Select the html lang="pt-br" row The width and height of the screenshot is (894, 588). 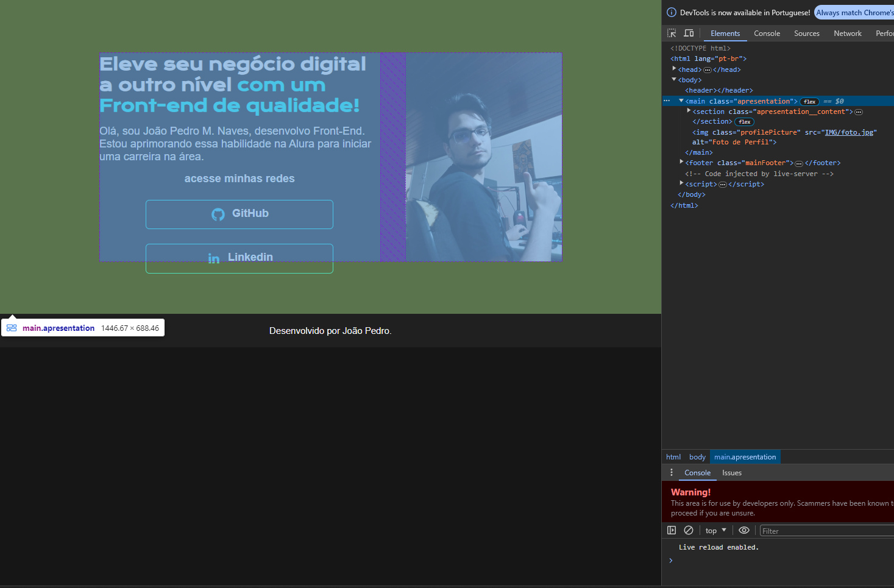tap(709, 58)
